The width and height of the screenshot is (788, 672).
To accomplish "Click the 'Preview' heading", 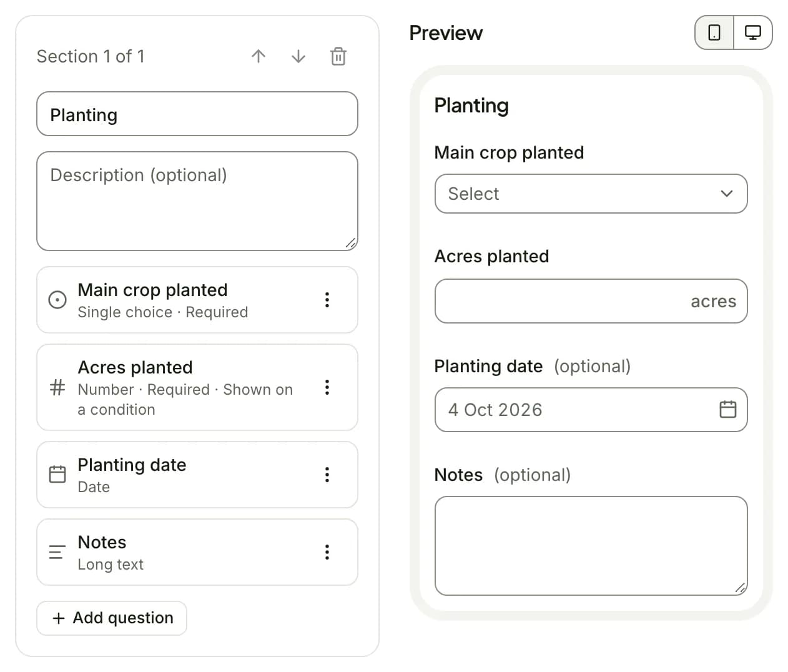I will pos(446,32).
